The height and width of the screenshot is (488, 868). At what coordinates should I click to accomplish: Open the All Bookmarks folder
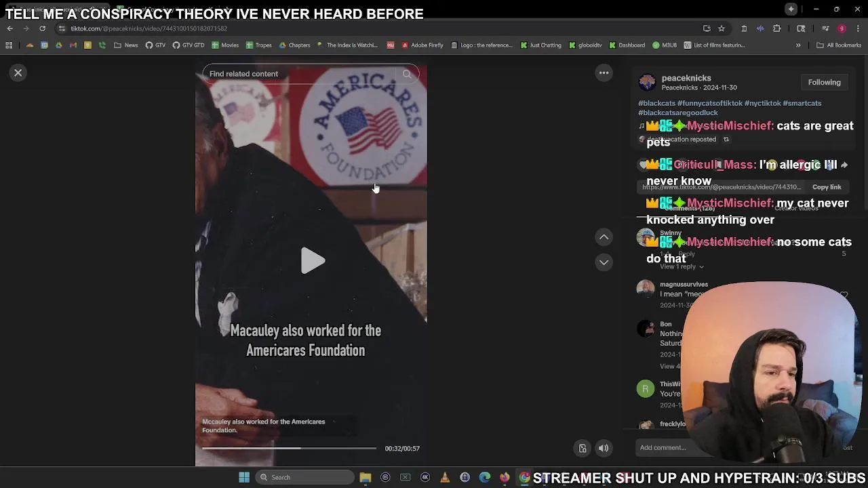(x=839, y=45)
